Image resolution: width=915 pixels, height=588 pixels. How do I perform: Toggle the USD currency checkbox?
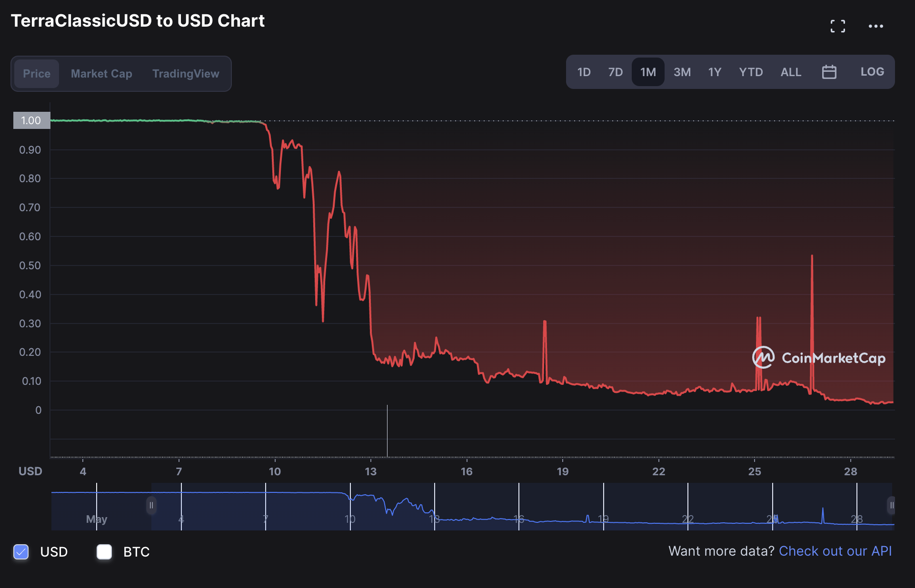[x=21, y=552]
